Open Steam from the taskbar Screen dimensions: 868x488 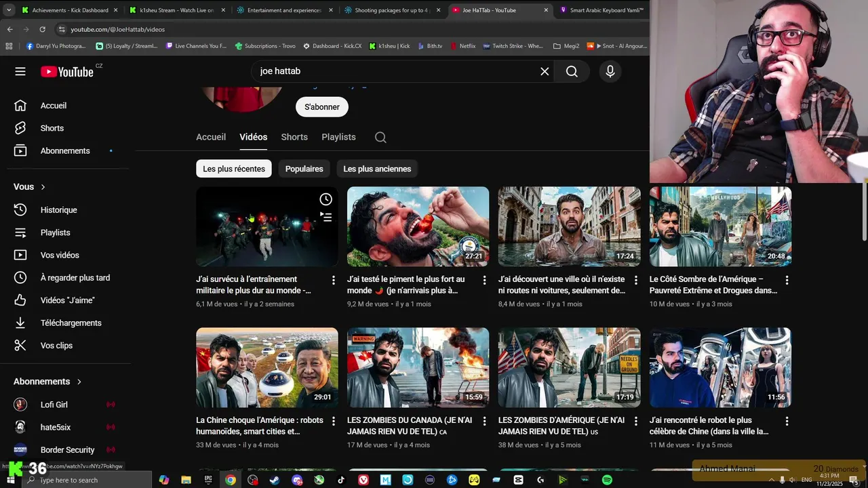pos(275,480)
